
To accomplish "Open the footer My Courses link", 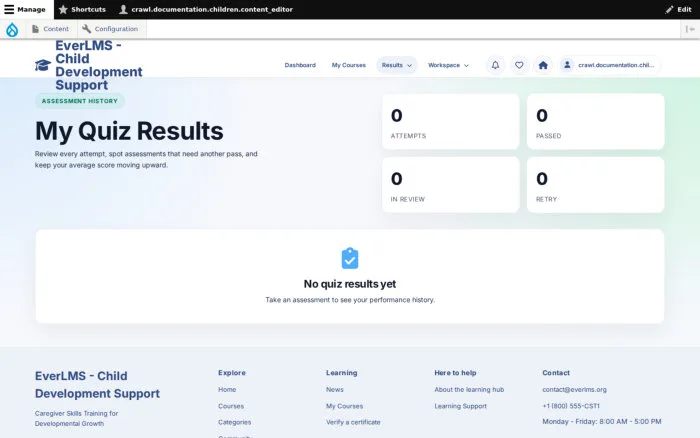I will pyautogui.click(x=345, y=406).
